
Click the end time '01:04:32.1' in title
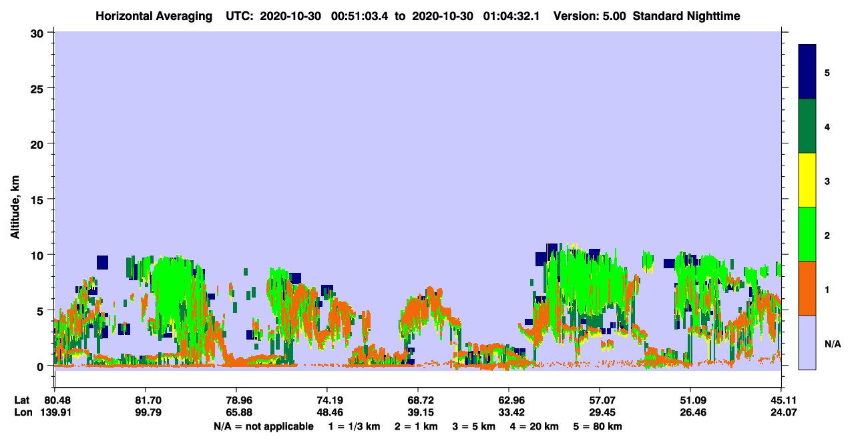(x=511, y=16)
